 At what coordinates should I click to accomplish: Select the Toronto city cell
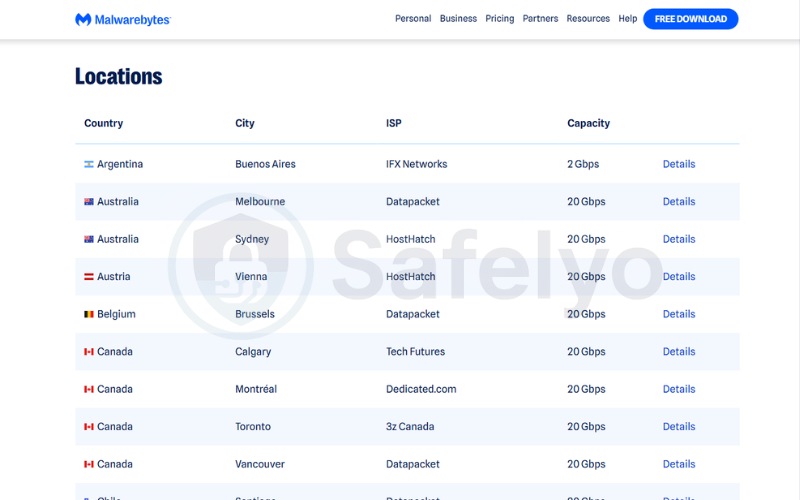click(253, 427)
